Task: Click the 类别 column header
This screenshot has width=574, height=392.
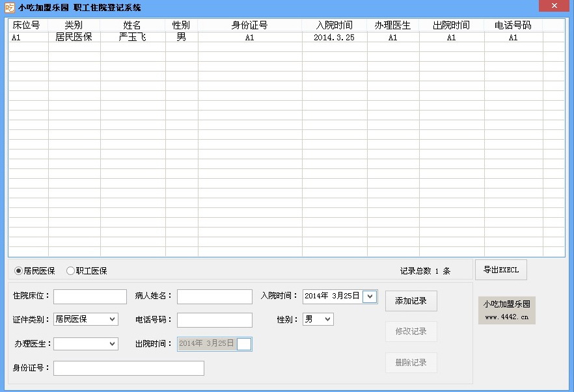Action: pos(74,25)
